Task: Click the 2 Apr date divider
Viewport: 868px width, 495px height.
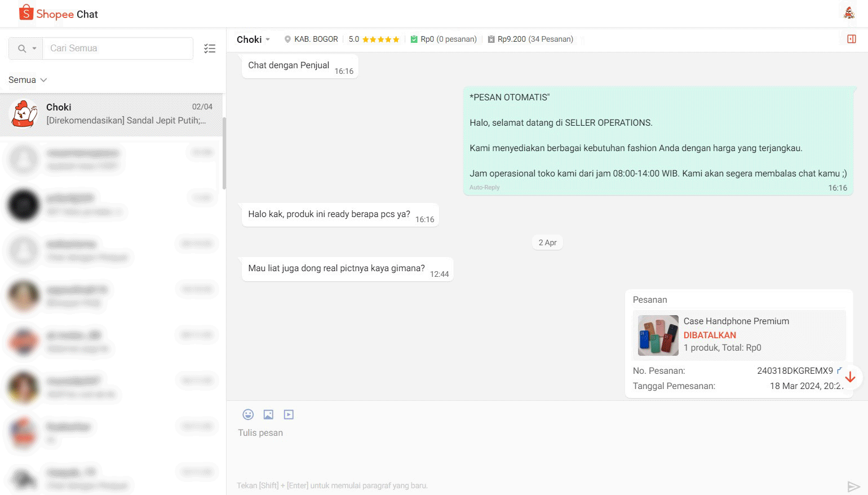Action: (x=547, y=242)
